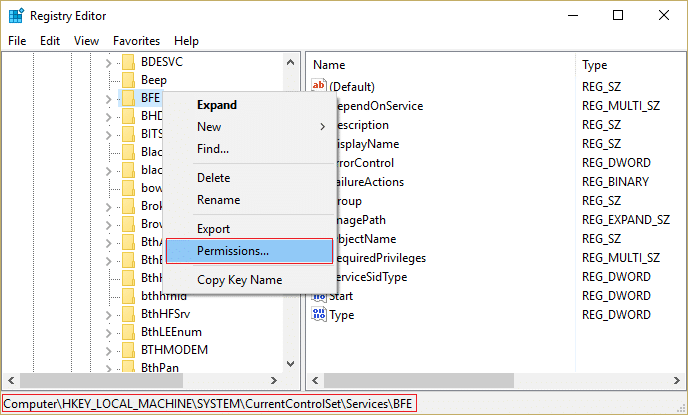Click the (Default) string value icon
The width and height of the screenshot is (688, 415).
(x=320, y=87)
